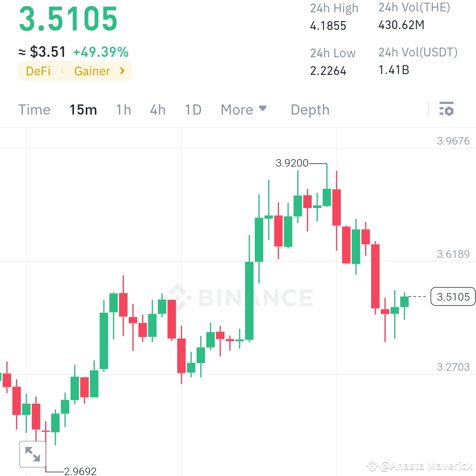Switch to the 1h interval tab
This screenshot has width=476, height=476.
point(123,110)
